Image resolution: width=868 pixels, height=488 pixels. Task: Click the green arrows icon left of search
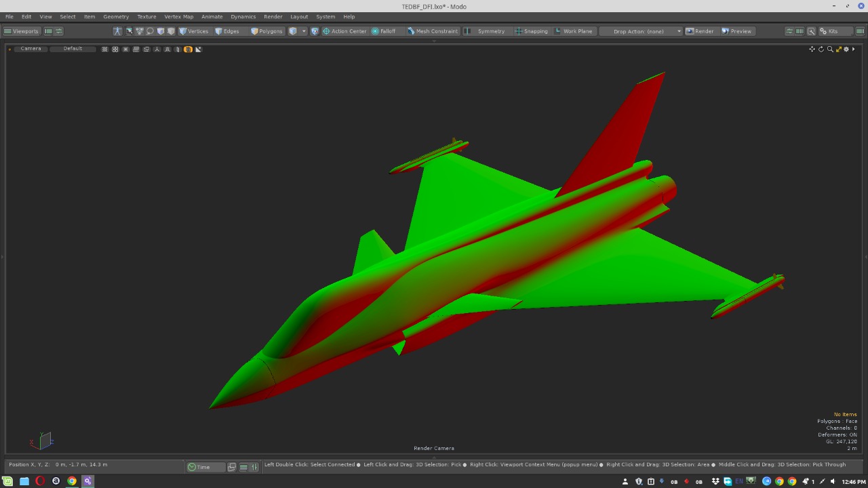[789, 31]
